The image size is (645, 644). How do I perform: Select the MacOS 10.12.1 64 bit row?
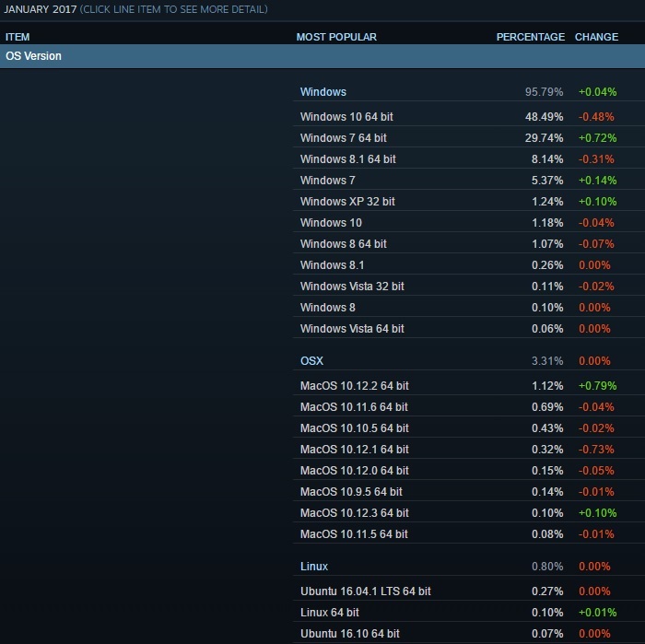point(468,450)
